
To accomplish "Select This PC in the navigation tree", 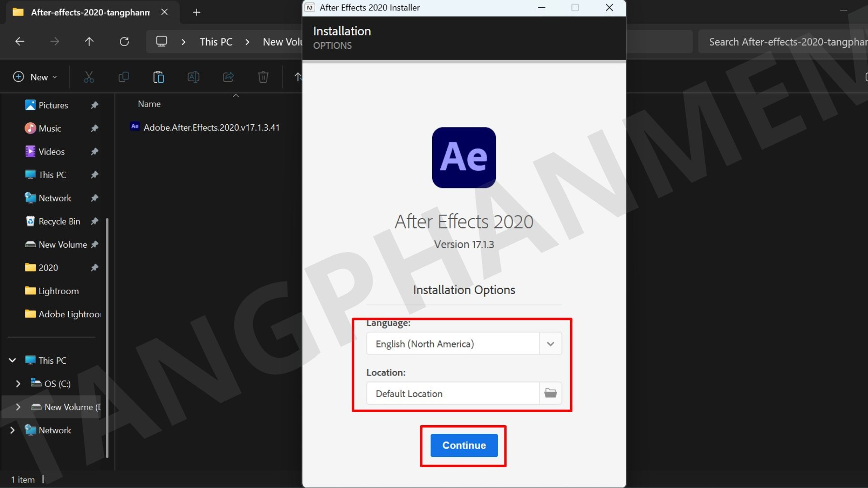I will 52,360.
